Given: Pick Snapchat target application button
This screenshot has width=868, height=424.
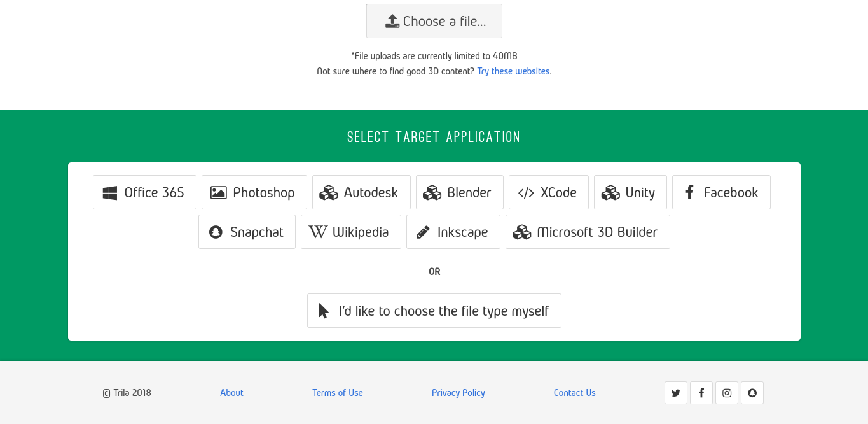Looking at the screenshot, I should pos(247,232).
